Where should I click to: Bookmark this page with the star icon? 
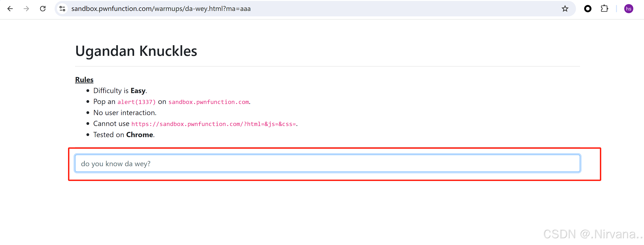pyautogui.click(x=565, y=9)
